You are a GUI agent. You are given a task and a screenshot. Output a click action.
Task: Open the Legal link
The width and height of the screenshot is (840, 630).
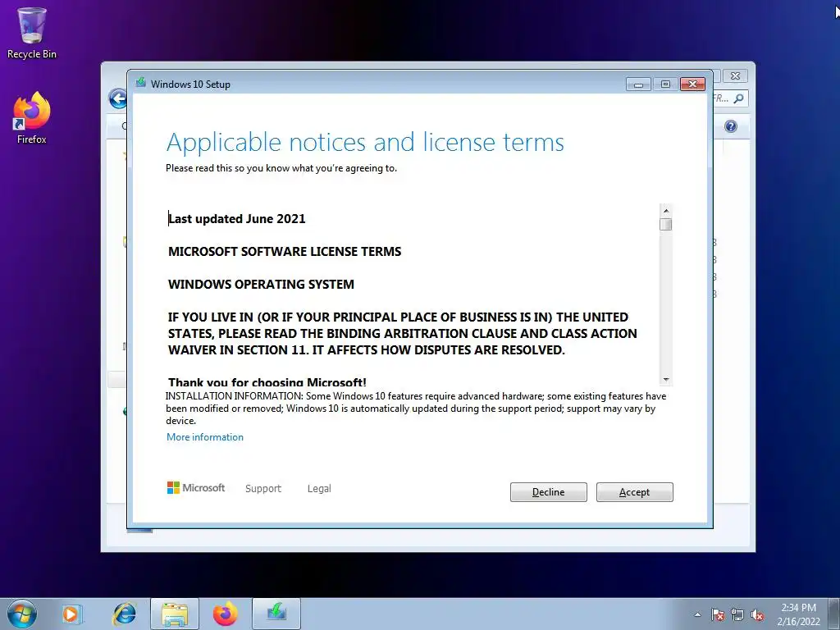tap(319, 489)
